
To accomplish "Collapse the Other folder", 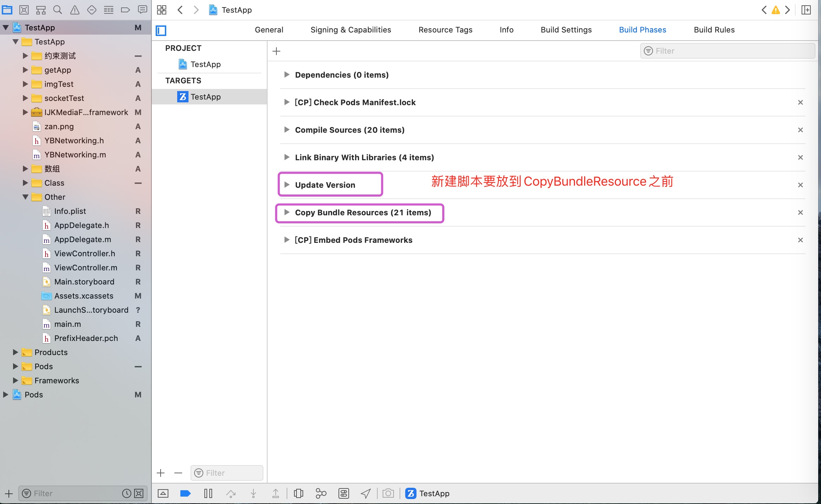I will pyautogui.click(x=25, y=197).
